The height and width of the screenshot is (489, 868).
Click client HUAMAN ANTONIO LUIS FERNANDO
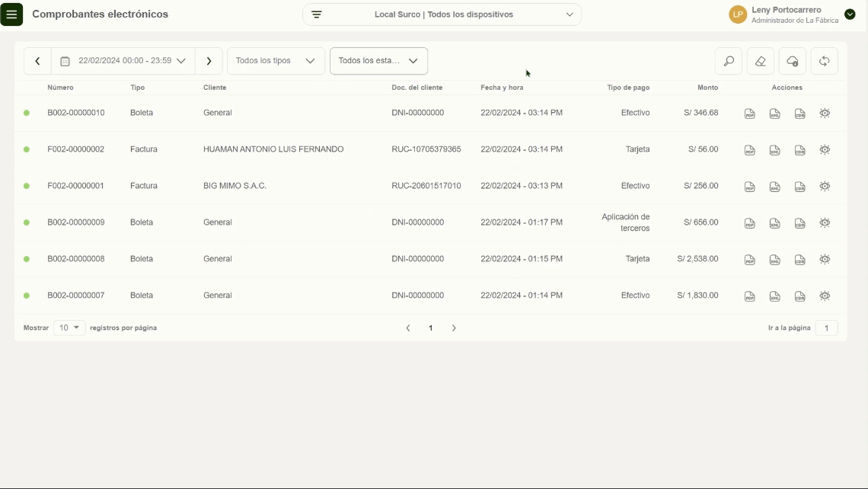click(x=273, y=149)
